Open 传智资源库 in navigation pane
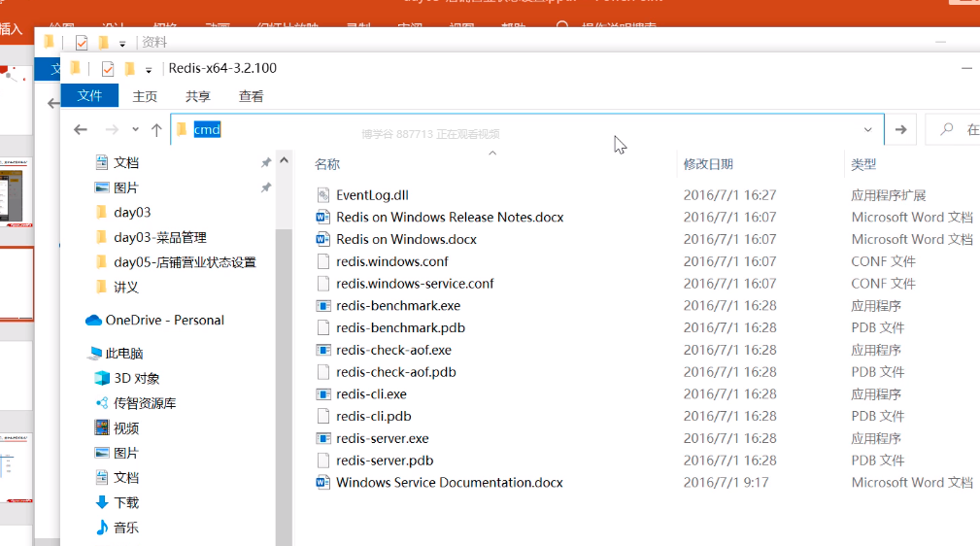Screen dimensions: 980x546 (x=145, y=403)
